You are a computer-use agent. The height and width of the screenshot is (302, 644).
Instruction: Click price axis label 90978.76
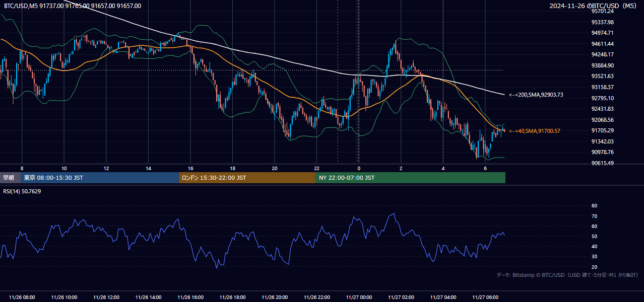point(602,152)
